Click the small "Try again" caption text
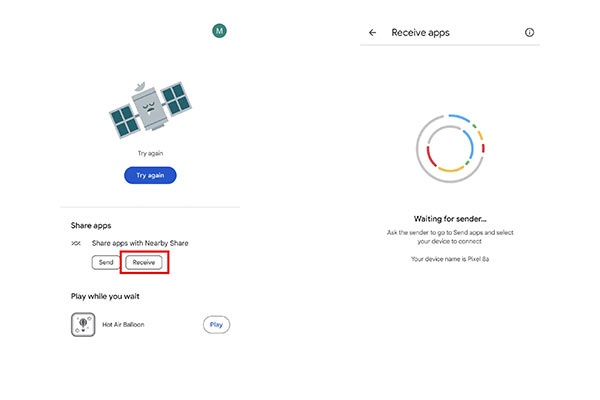The width and height of the screenshot is (600, 400). (x=150, y=153)
